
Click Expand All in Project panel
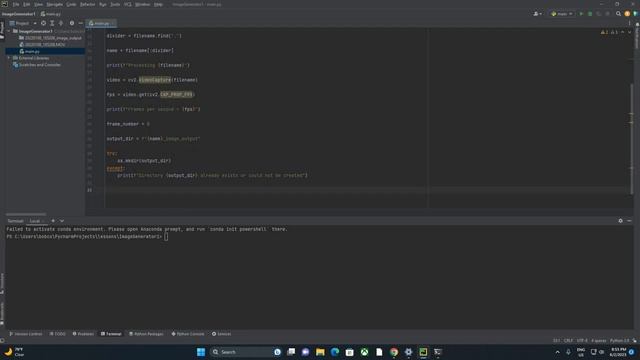(x=52, y=23)
